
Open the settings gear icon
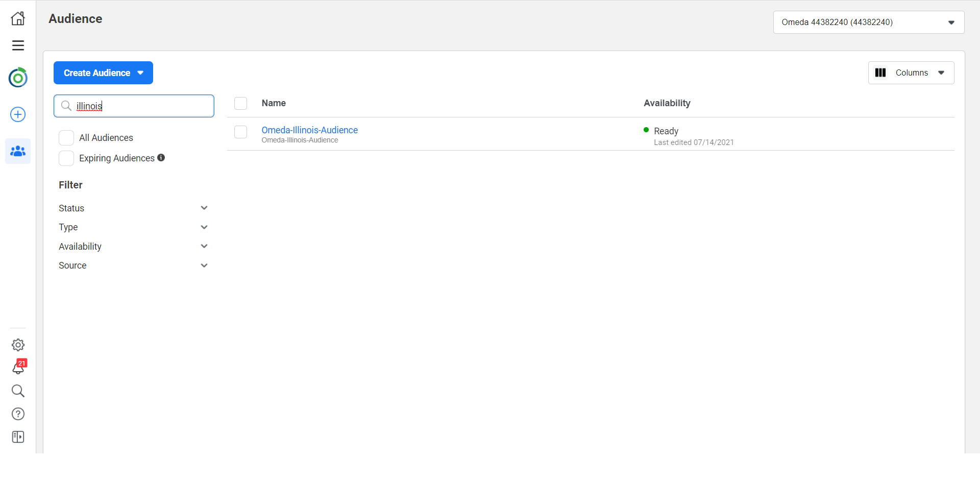(x=18, y=345)
